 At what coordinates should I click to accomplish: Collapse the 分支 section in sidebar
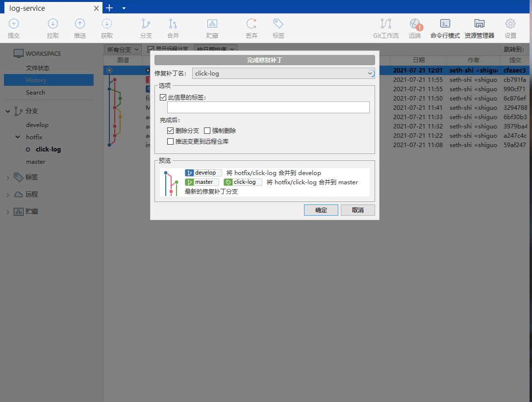point(8,111)
